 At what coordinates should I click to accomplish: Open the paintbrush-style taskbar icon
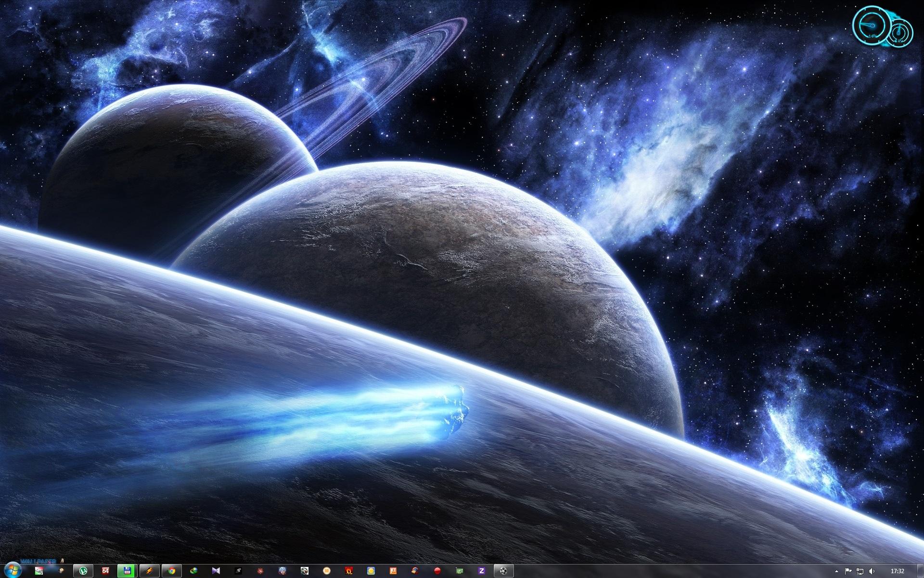tap(415, 571)
